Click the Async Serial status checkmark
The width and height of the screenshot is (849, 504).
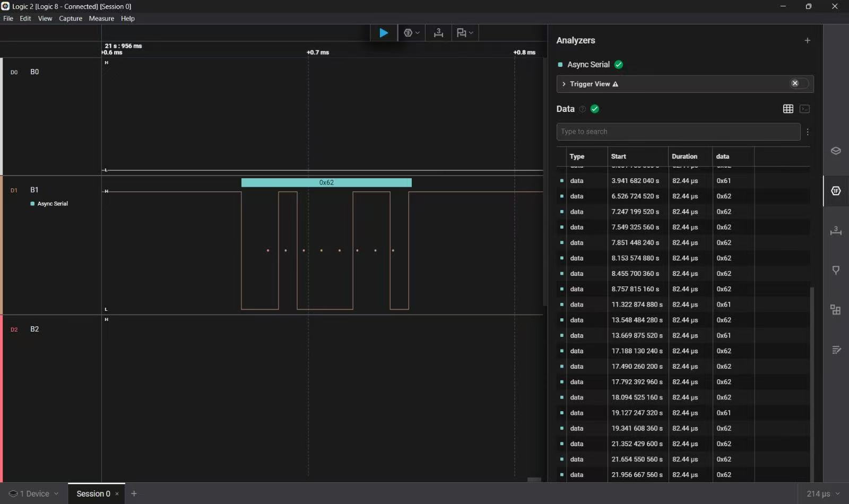click(619, 65)
